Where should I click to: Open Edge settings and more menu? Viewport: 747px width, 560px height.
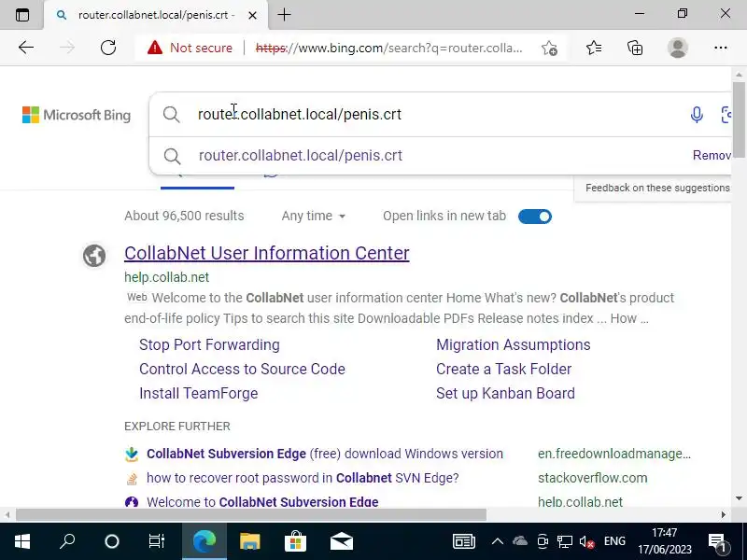(x=720, y=48)
